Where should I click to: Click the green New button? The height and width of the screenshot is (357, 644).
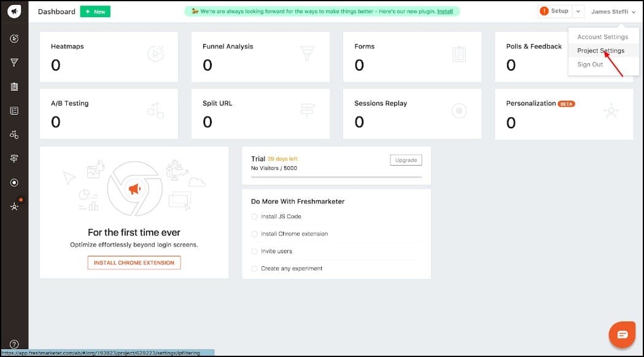click(x=95, y=12)
